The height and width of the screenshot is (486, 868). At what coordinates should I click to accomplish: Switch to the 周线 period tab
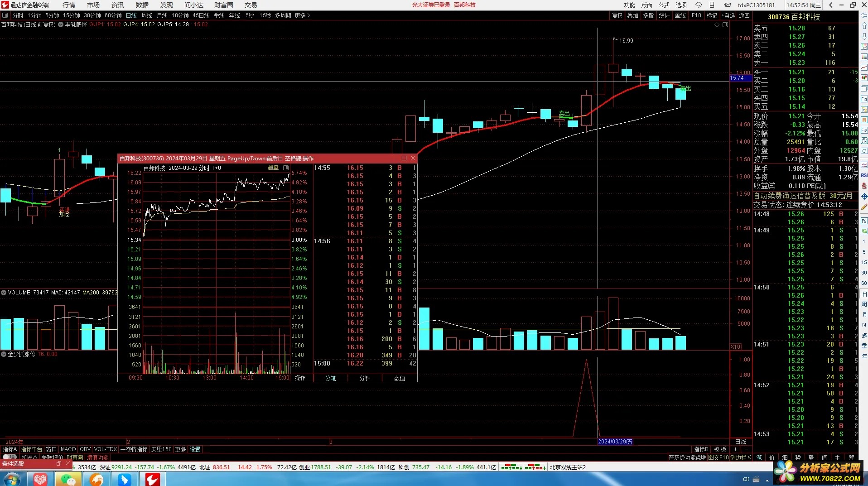(147, 15)
